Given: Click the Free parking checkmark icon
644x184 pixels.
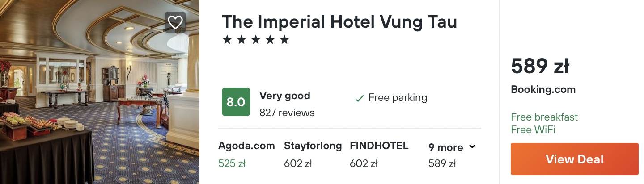Looking at the screenshot, I should pos(359,98).
